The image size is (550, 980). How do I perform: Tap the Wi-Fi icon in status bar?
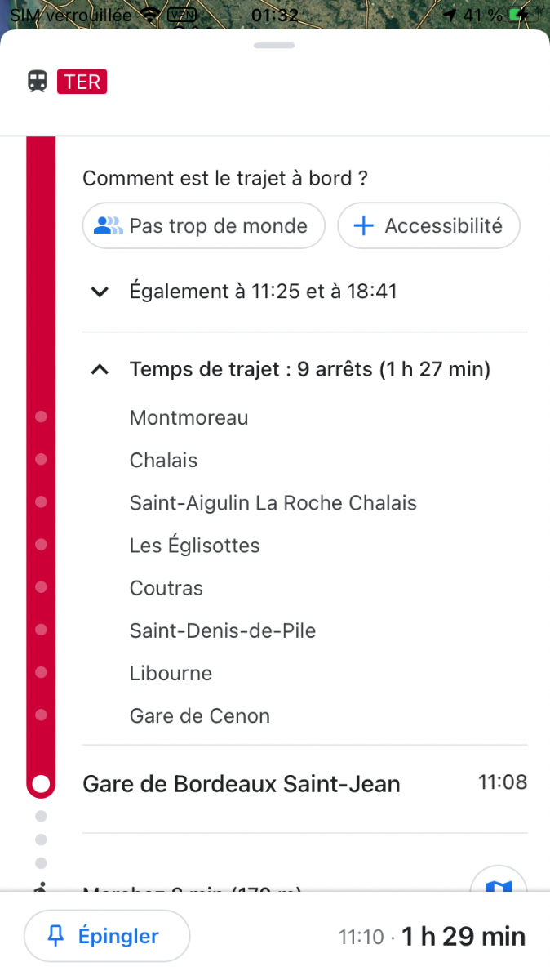(149, 16)
